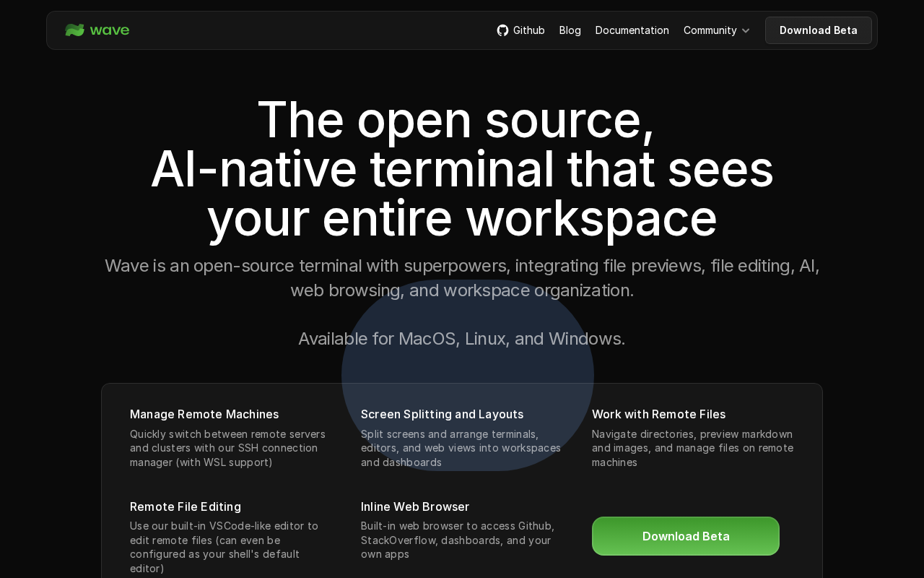Click the 'Inline Web Browser' heading
The image size is (924, 578).
(x=415, y=506)
